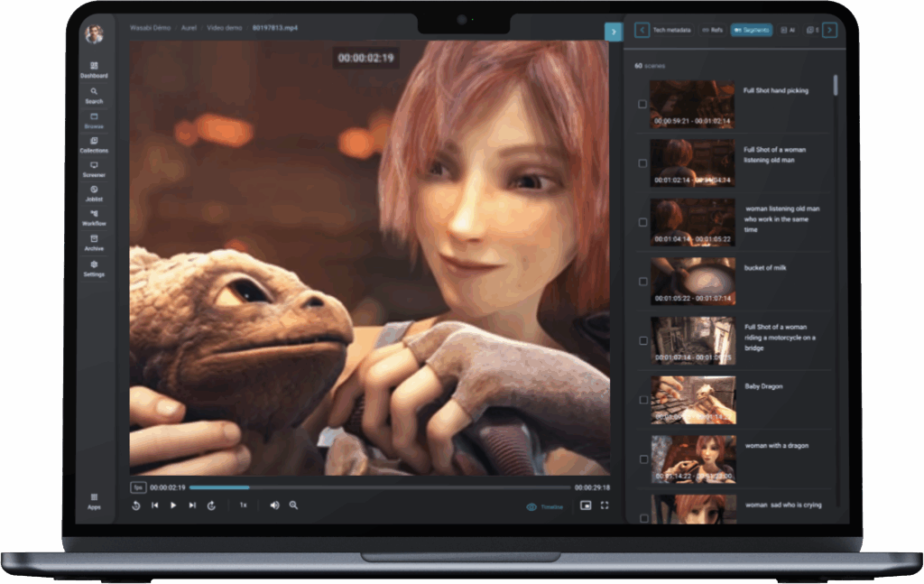Open the motorcycle on a bridge thumbnail
Image resolution: width=924 pixels, height=584 pixels.
click(x=693, y=340)
